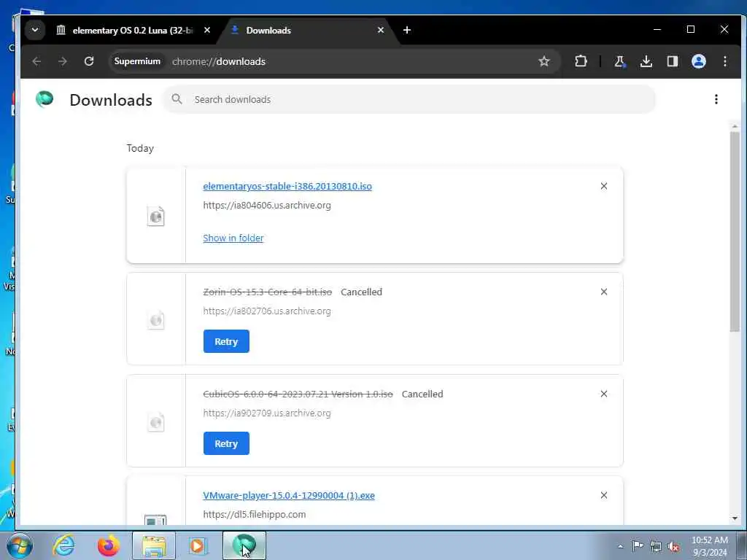The height and width of the screenshot is (560, 747).
Task: Click the https://ia802706.us.archive.org source URL
Action: pos(267,311)
